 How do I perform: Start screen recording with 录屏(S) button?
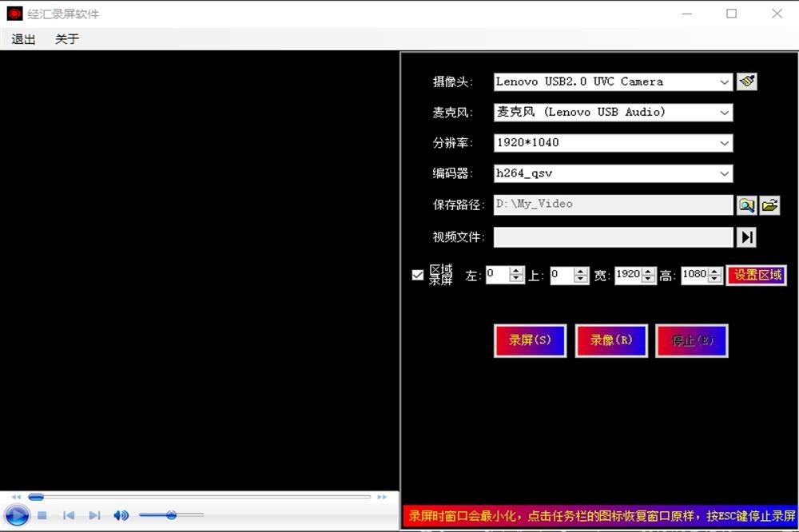530,340
